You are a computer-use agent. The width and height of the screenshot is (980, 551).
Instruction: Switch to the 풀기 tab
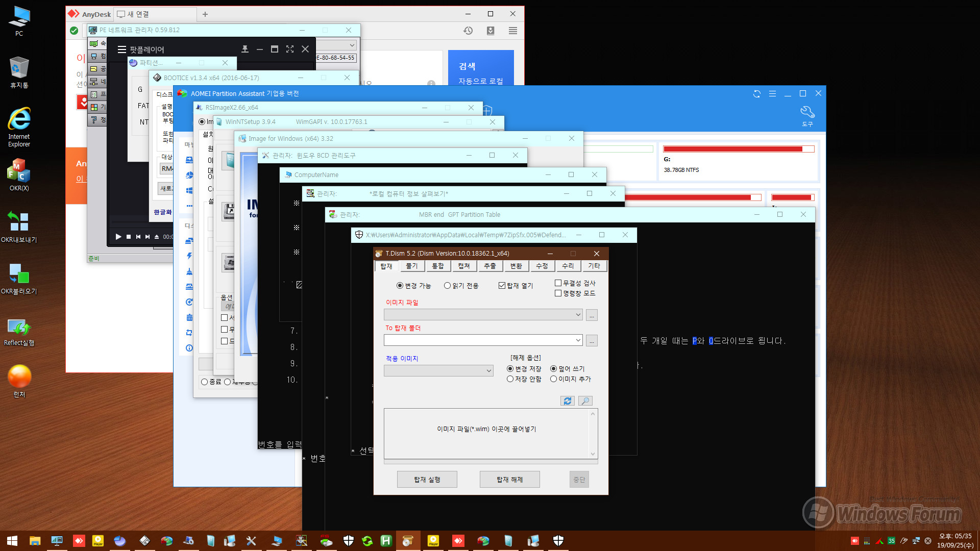click(411, 266)
